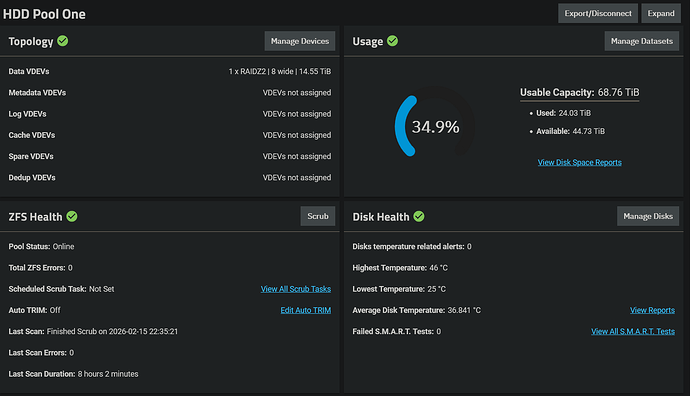Open View All Scrub Tasks link
The image size is (690, 396).
coord(296,289)
